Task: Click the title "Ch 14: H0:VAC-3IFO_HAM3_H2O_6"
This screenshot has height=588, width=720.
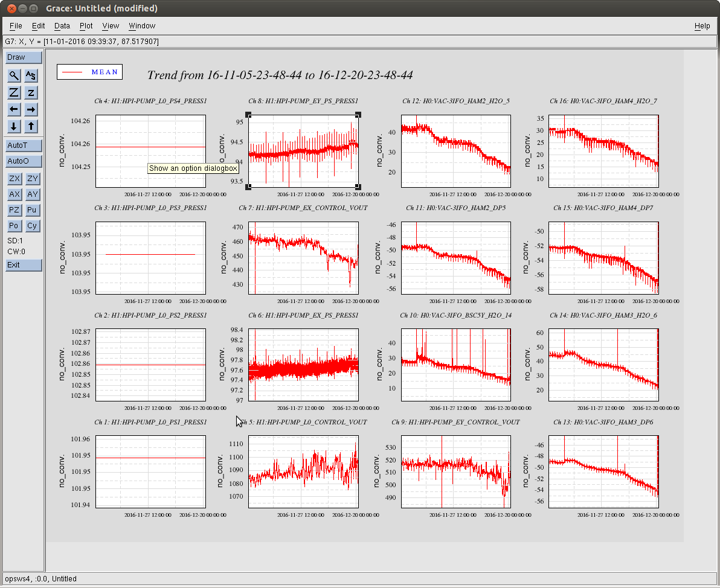Action: coord(603,315)
